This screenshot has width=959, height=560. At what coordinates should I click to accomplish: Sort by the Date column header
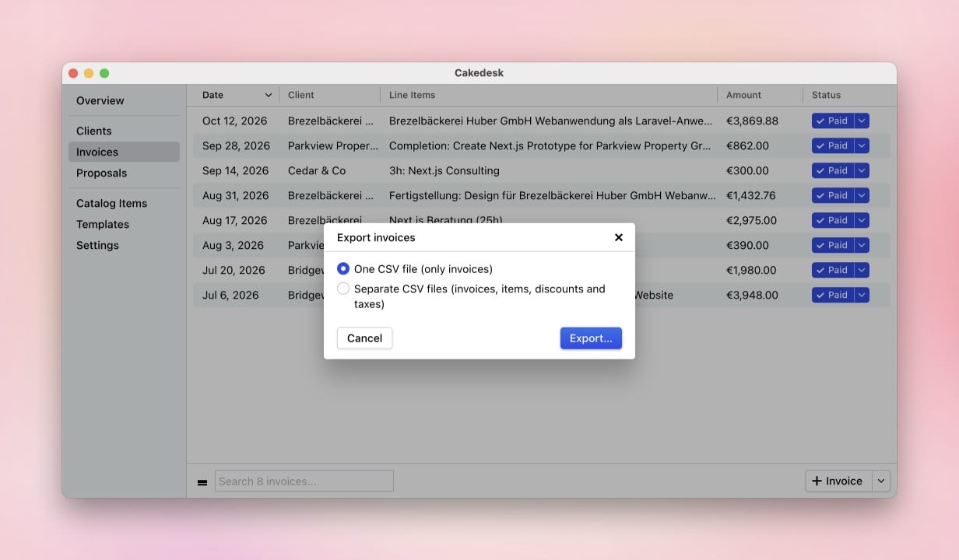coord(237,95)
